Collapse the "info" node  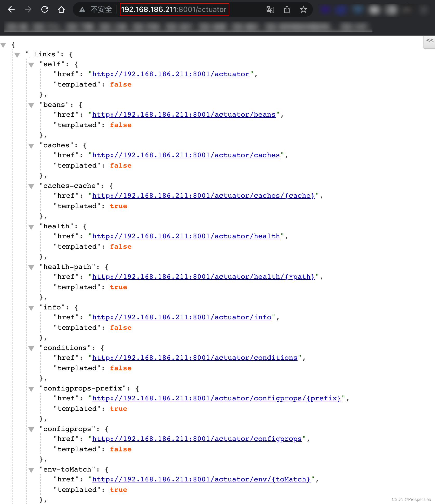31,308
